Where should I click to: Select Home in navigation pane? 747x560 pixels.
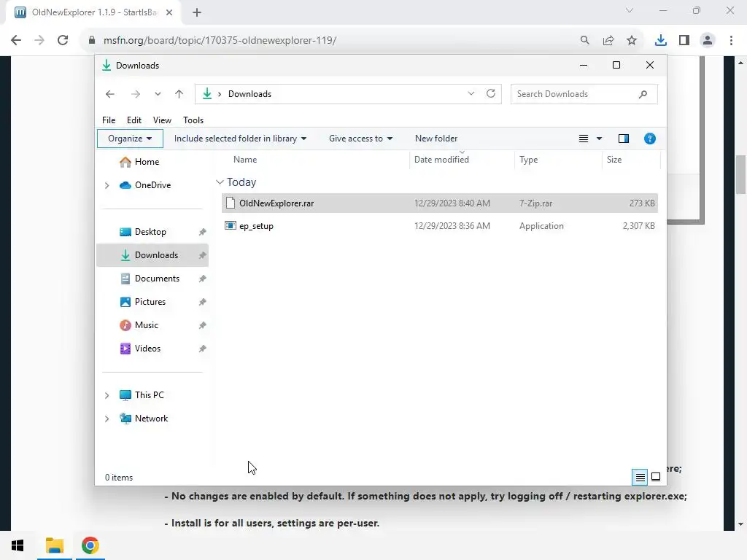[x=147, y=162]
